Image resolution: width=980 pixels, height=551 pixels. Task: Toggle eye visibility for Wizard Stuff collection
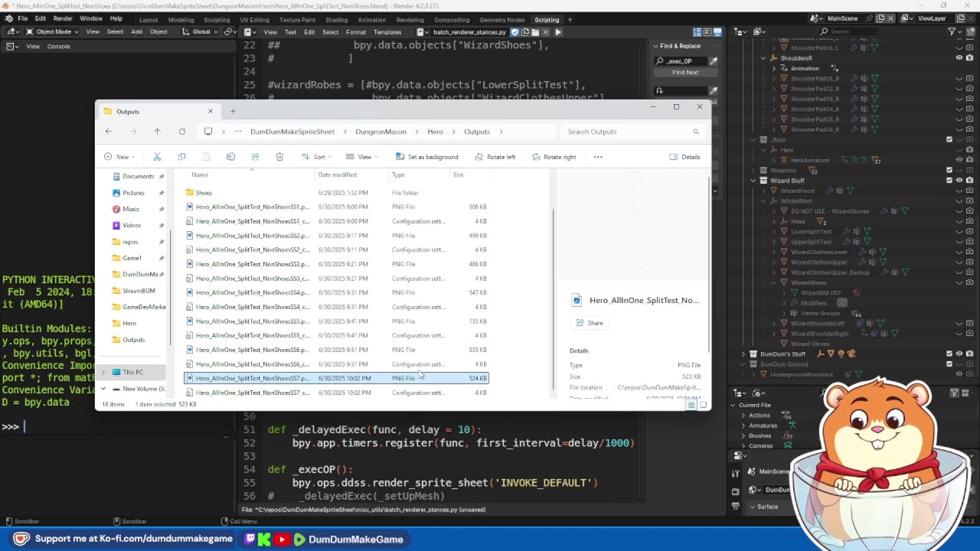[x=959, y=181]
